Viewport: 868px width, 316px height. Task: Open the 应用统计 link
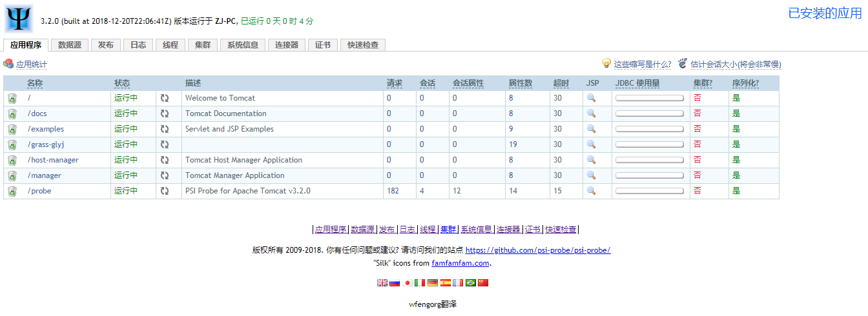pyautogui.click(x=32, y=64)
